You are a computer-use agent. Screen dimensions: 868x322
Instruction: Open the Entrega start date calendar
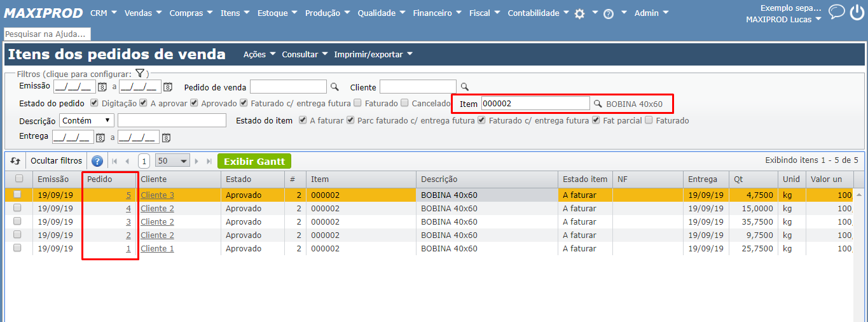(x=100, y=137)
